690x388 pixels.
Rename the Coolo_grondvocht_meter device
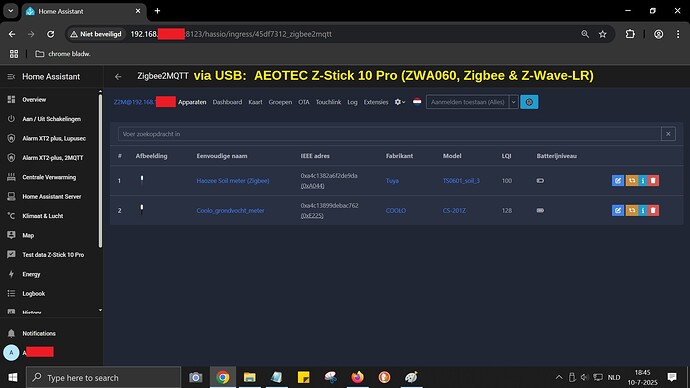coord(617,210)
